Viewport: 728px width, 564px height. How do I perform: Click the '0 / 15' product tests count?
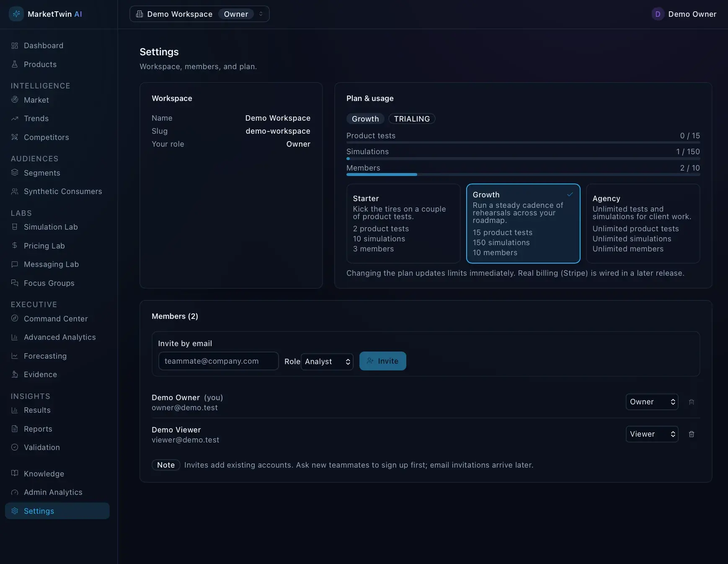point(690,136)
